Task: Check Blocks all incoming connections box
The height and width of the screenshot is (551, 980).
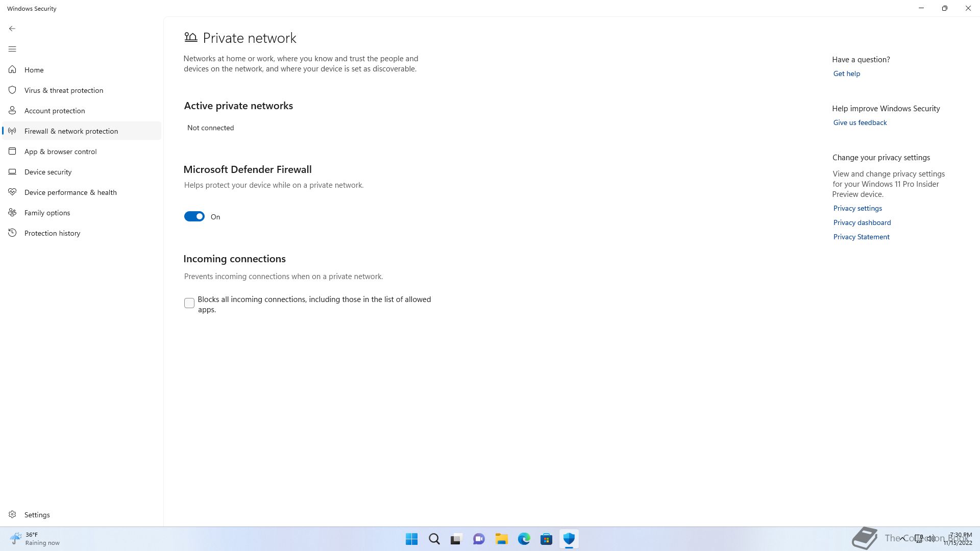Action: point(189,303)
